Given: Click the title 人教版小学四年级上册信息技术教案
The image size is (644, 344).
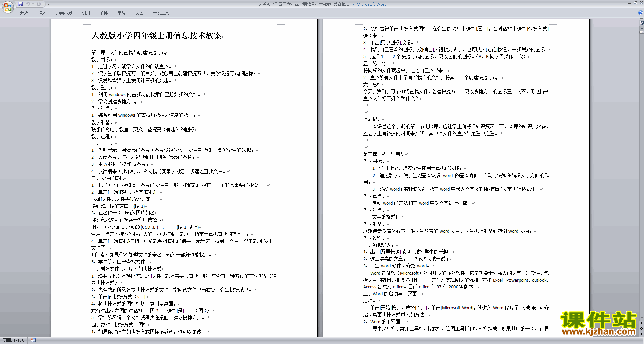Looking at the screenshot, I should [157, 36].
